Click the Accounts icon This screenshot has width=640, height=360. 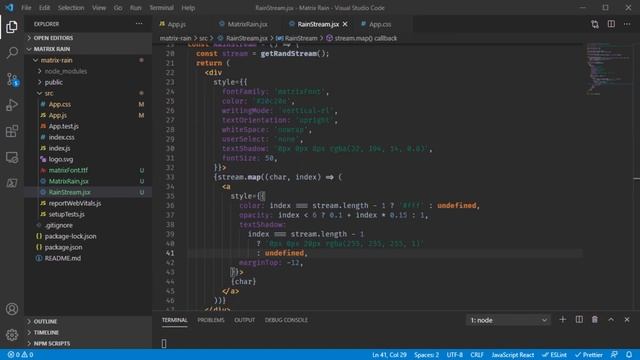[12, 309]
